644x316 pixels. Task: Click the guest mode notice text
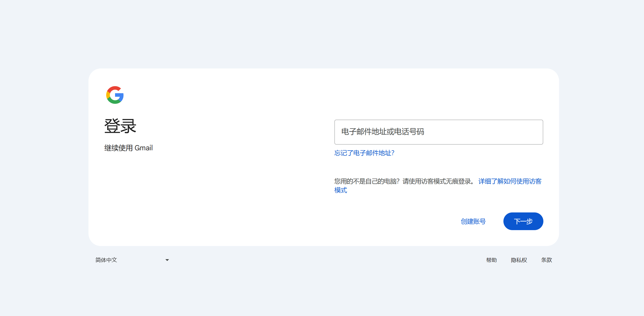coord(403,181)
